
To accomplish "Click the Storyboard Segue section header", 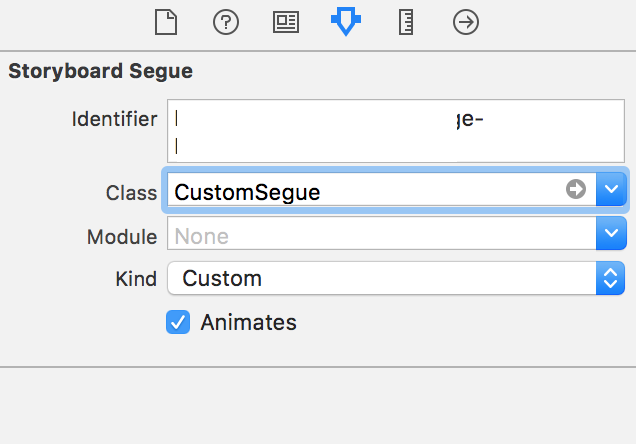I will click(100, 71).
